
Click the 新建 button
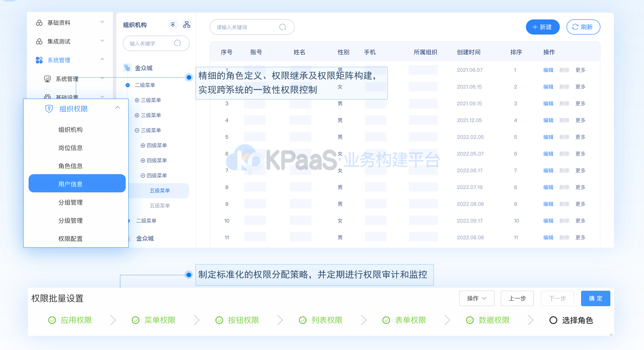click(542, 27)
